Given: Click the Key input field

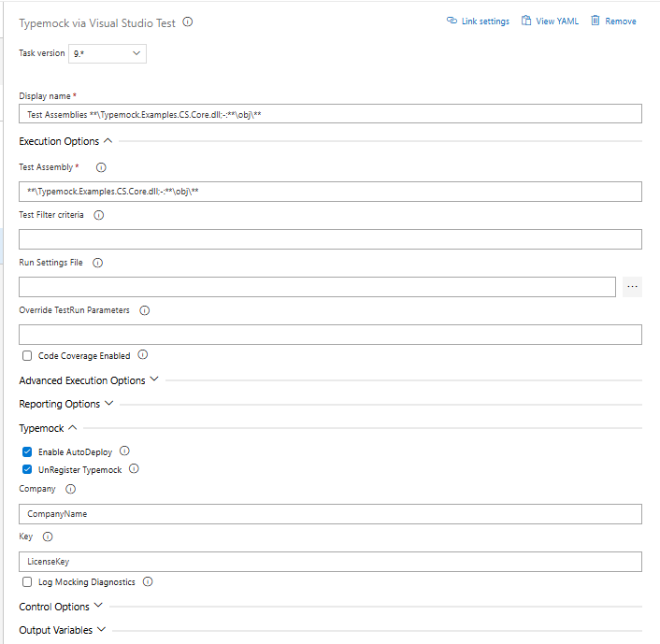Looking at the screenshot, I should (x=330, y=562).
